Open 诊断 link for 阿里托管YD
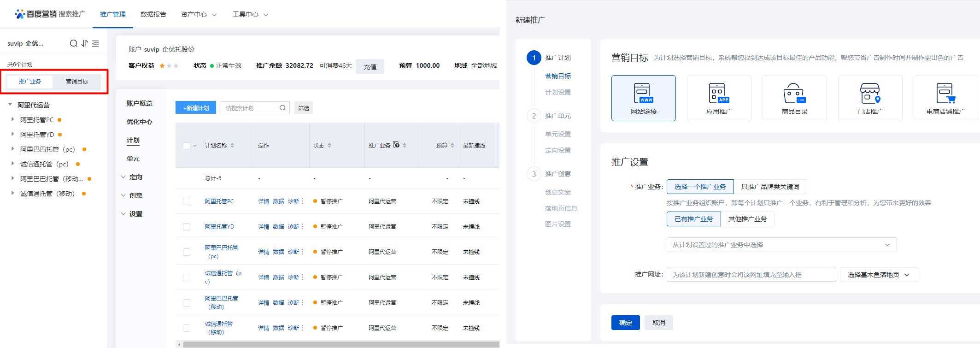 tap(293, 227)
